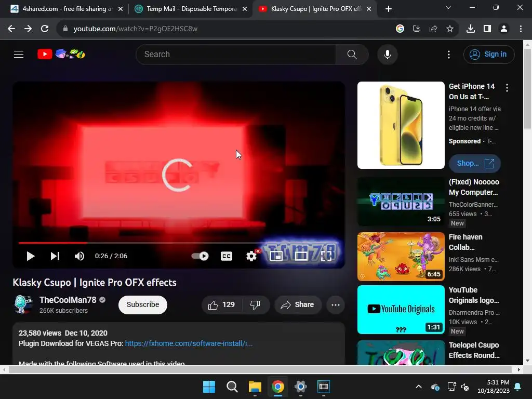Open a new browser tab
This screenshot has width=532, height=399.
click(389, 9)
